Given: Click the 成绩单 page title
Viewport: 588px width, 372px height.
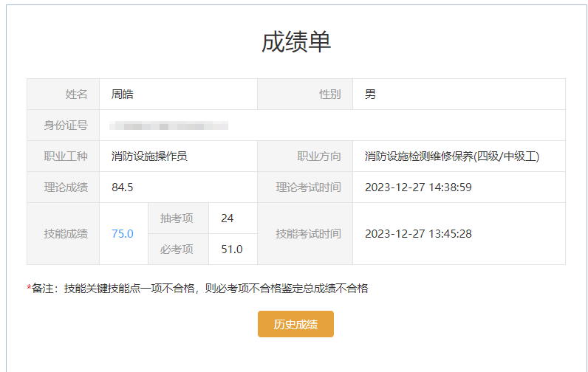Looking at the screenshot, I should (x=295, y=41).
